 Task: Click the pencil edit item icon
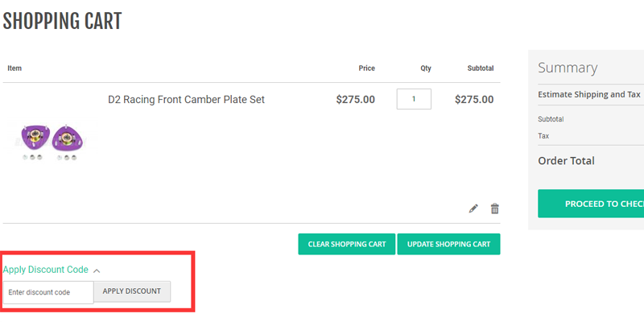473,208
